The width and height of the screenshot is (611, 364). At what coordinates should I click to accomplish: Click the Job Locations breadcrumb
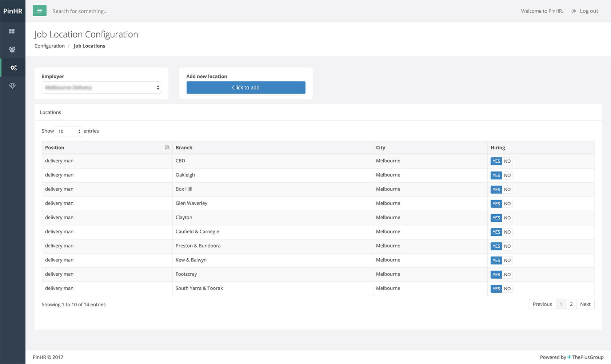[x=89, y=46]
